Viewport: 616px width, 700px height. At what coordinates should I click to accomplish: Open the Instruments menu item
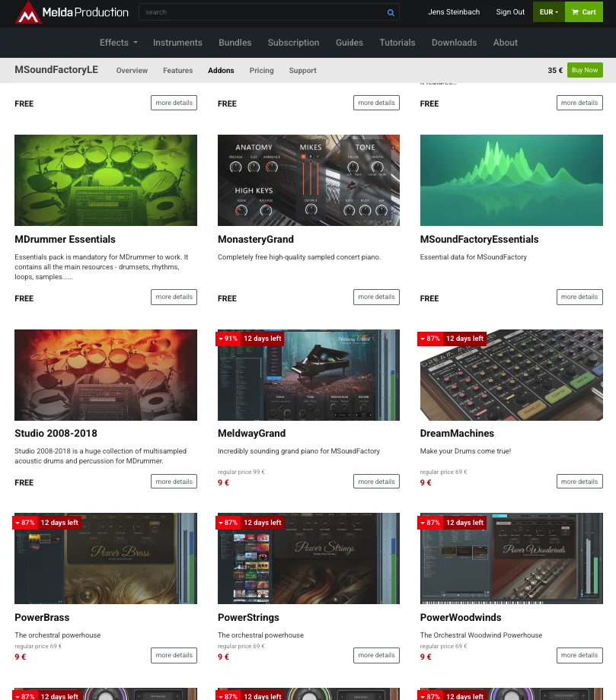(x=177, y=43)
